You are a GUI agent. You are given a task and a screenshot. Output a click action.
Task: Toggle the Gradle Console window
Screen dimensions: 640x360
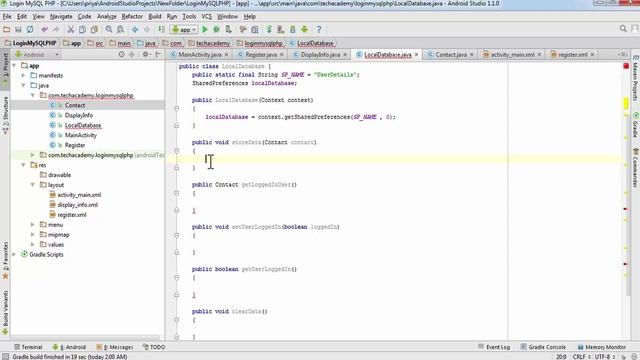(x=543, y=347)
